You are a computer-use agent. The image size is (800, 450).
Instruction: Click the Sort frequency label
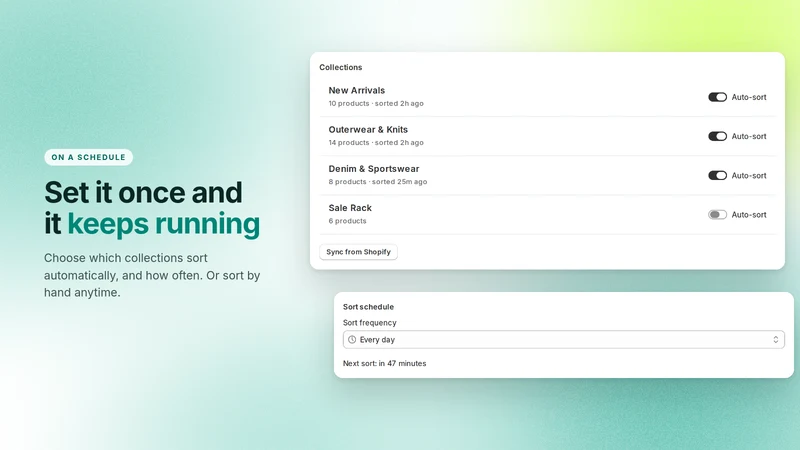tap(369, 323)
